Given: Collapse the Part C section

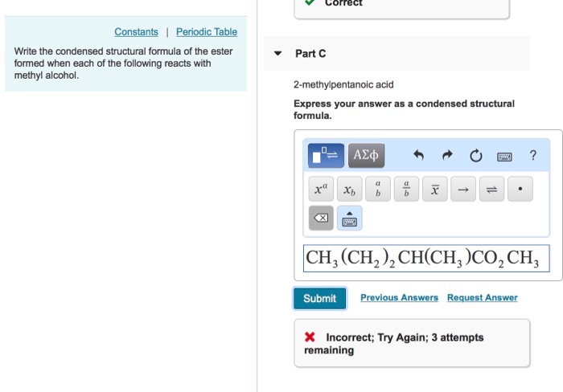Looking at the screenshot, I should [x=277, y=54].
